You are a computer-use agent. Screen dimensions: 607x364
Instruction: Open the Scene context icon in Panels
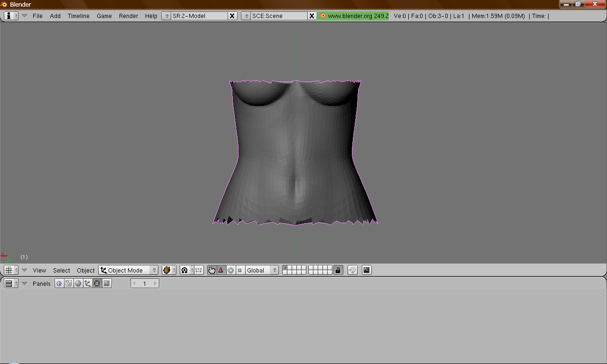coord(107,283)
